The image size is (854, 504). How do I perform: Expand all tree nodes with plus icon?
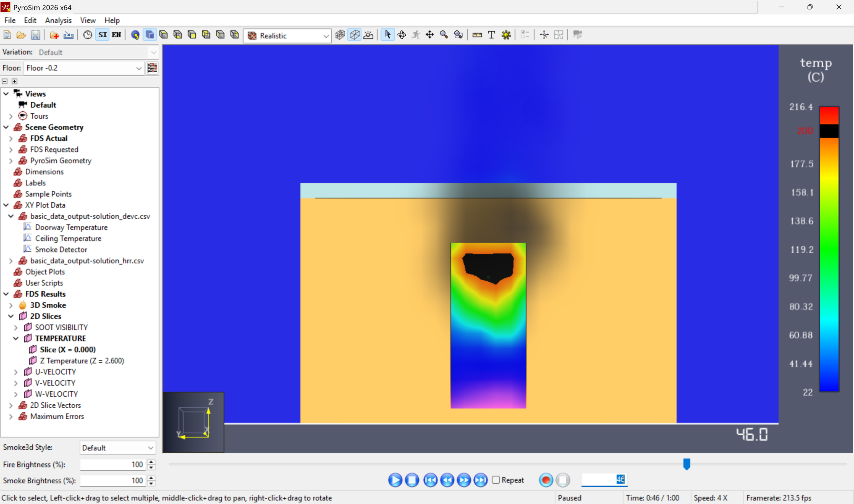(14, 81)
